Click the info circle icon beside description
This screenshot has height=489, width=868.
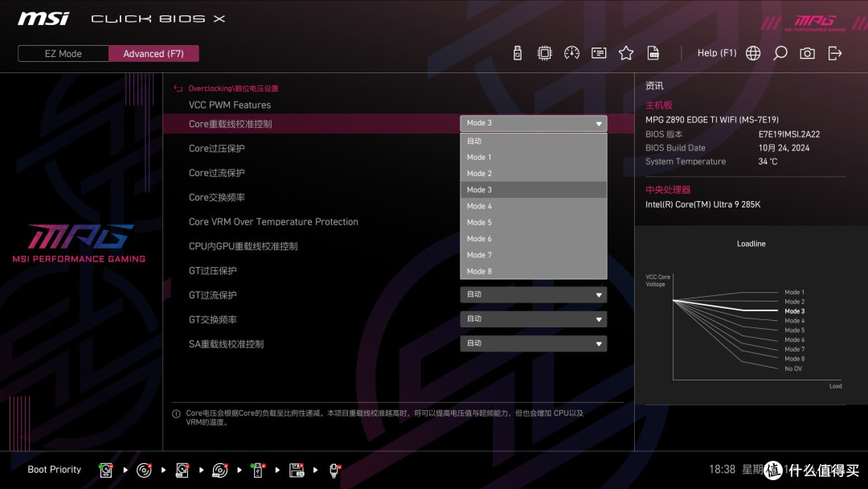click(177, 413)
